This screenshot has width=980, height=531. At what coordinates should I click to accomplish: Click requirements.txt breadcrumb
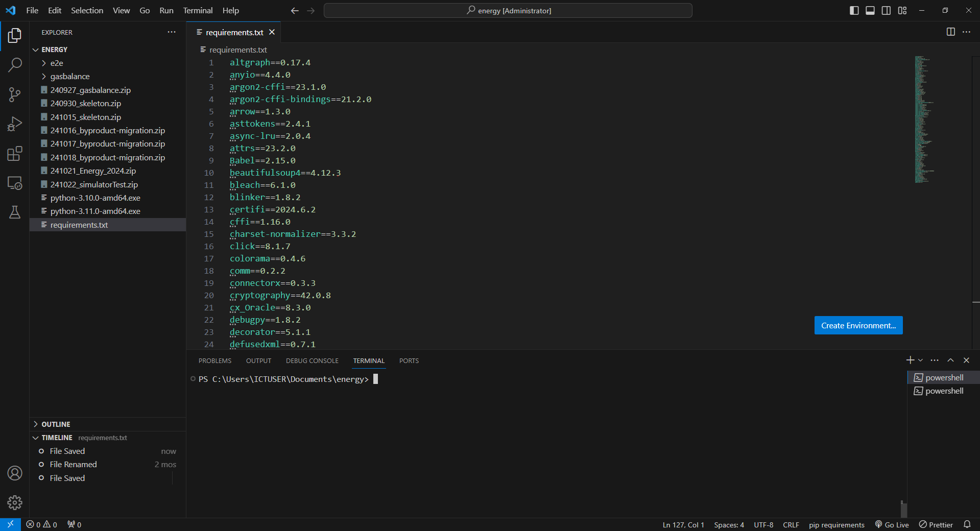238,50
